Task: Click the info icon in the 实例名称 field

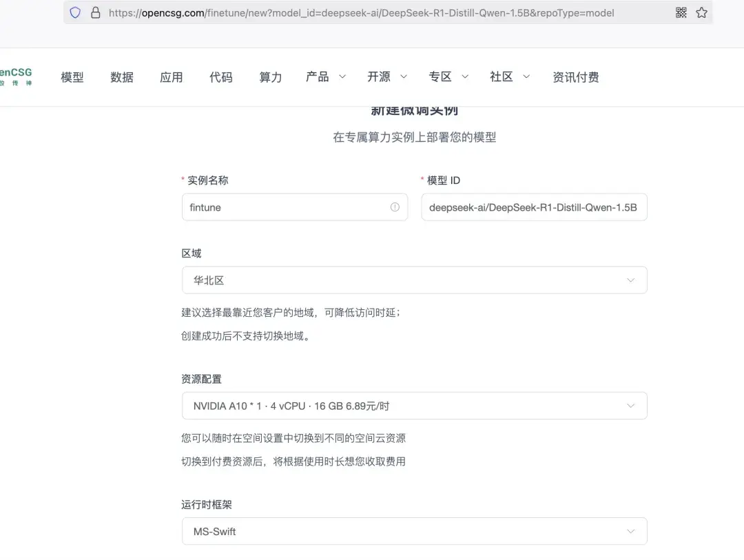Action: click(395, 207)
